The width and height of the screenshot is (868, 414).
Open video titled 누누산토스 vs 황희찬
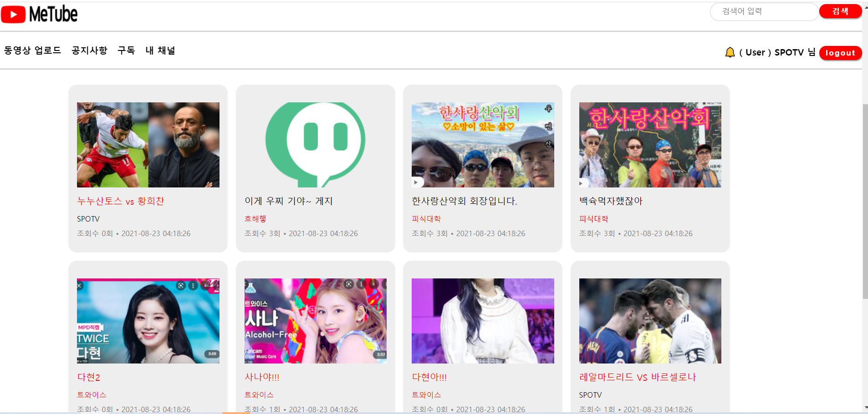point(121,201)
